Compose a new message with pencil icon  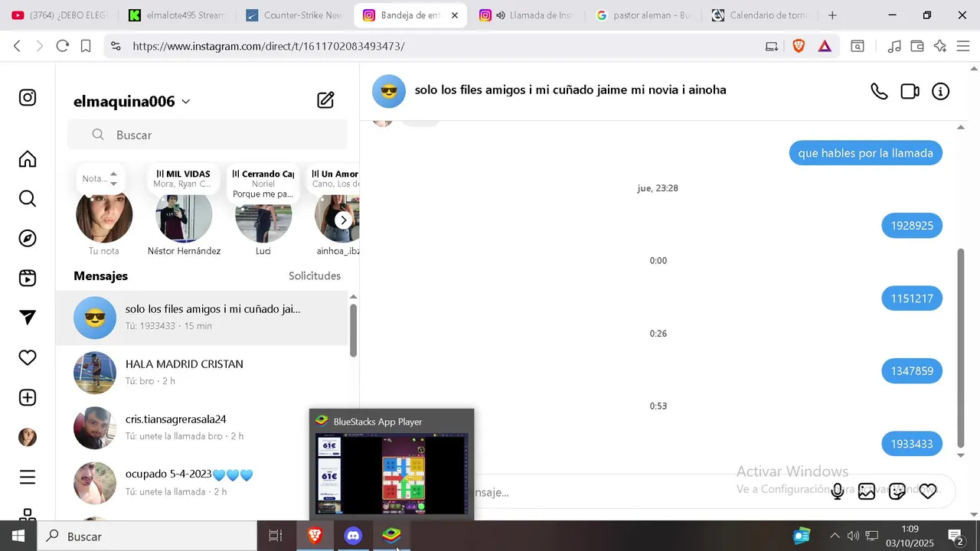(x=325, y=100)
